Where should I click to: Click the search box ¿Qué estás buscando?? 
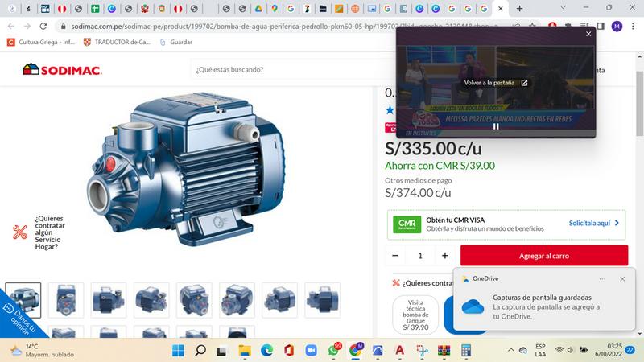click(x=294, y=69)
